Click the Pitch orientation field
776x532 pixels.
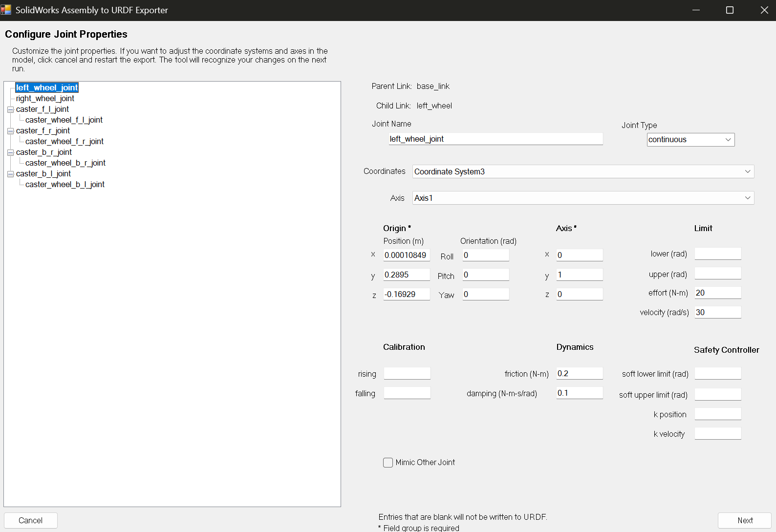click(x=486, y=275)
